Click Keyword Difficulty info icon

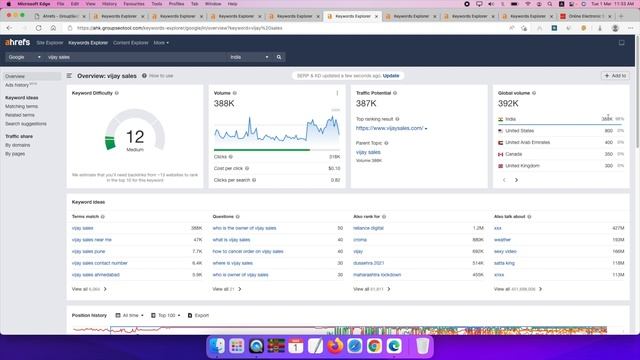pos(117,93)
